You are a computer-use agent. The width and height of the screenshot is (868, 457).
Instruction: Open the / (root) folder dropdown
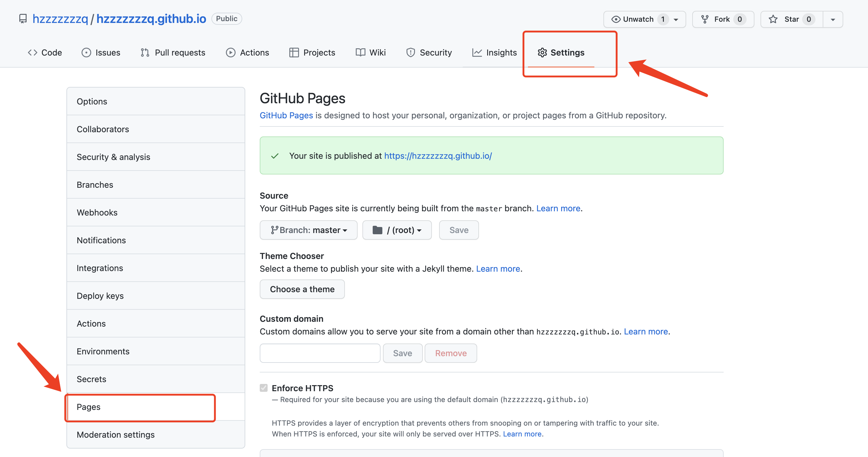coord(397,230)
